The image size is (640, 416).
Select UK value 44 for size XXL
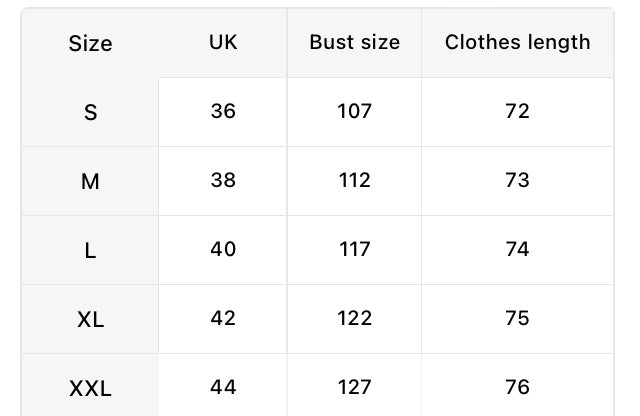(223, 386)
